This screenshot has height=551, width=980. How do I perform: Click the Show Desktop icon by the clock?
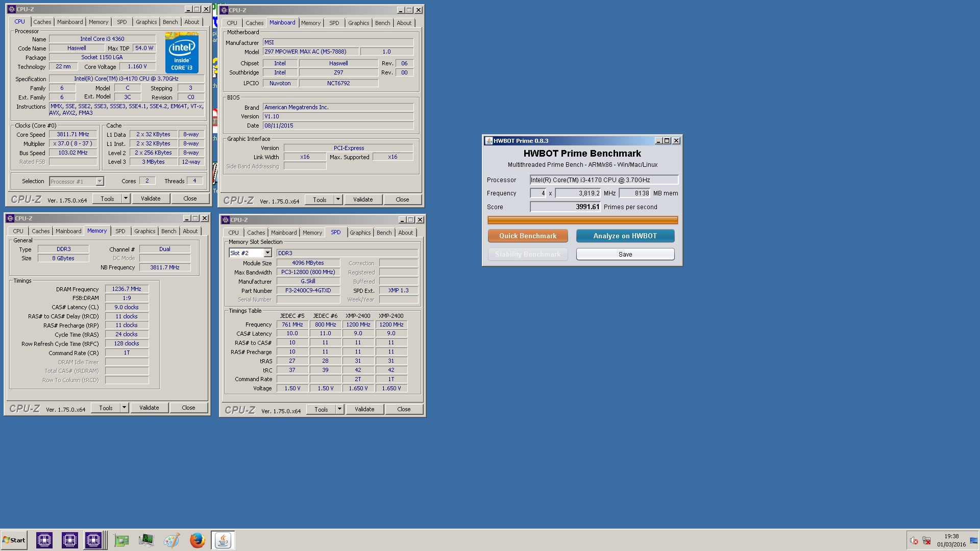pyautogui.click(x=974, y=541)
